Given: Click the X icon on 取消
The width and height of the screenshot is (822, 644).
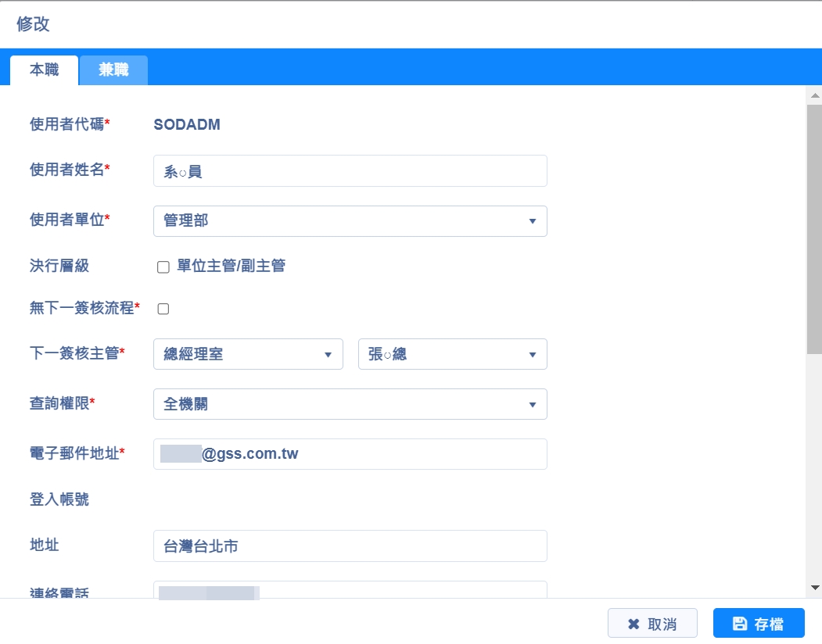Looking at the screenshot, I should tap(634, 624).
